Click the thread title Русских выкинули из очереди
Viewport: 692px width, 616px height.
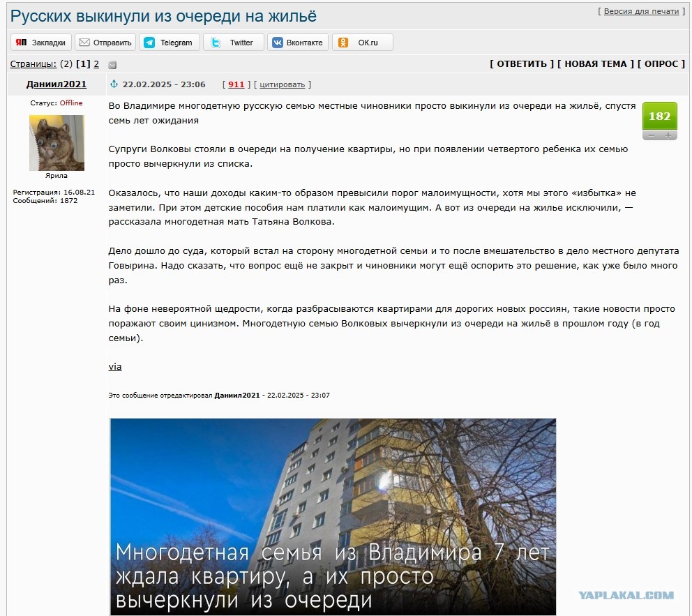coord(163,16)
